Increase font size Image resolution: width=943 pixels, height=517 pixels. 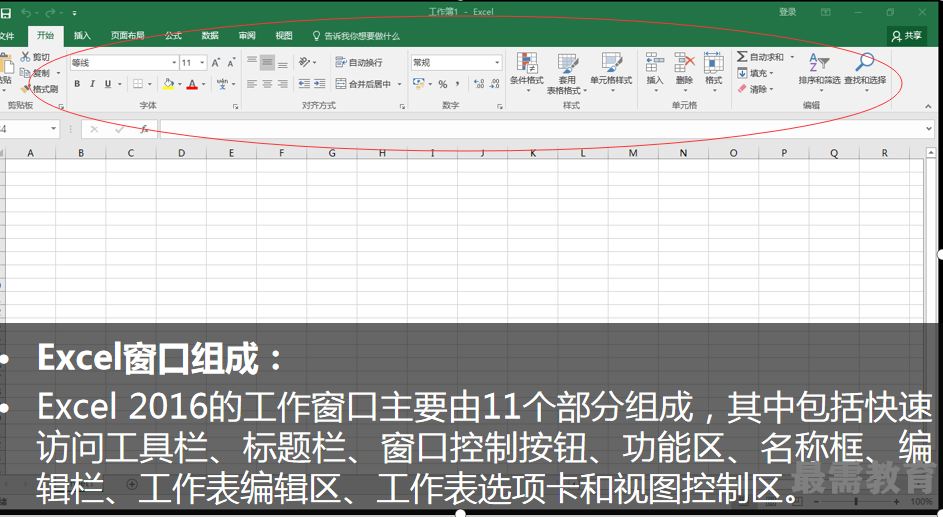point(215,63)
